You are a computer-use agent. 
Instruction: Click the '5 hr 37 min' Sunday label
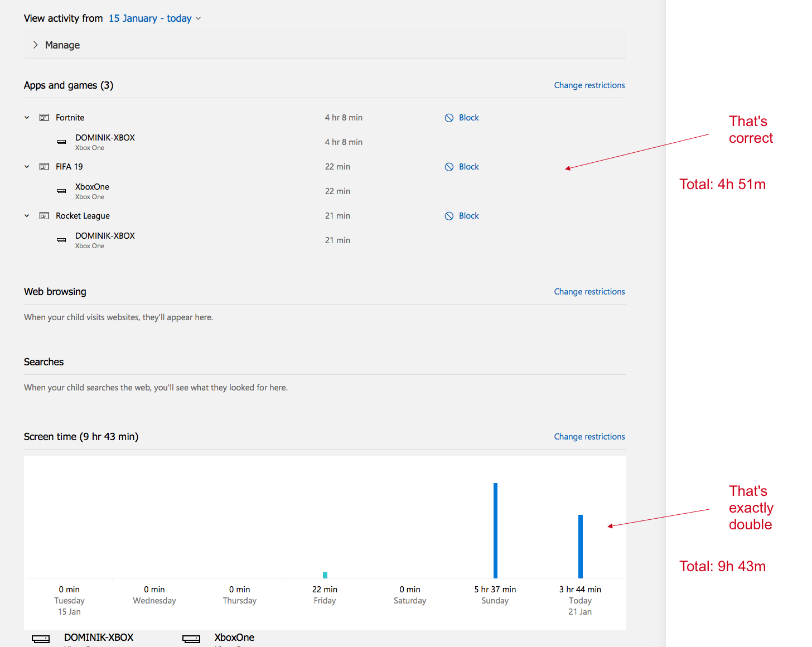(495, 590)
